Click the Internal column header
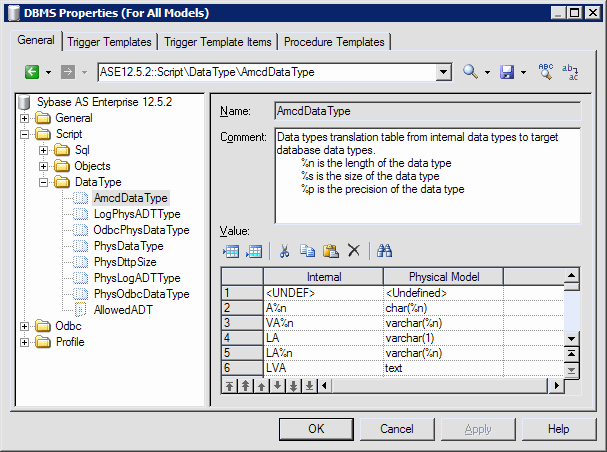 coord(324,277)
